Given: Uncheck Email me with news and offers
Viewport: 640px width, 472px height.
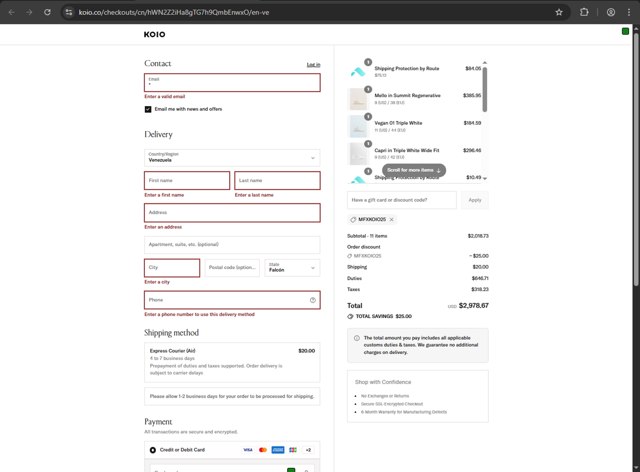Looking at the screenshot, I should coord(148,109).
